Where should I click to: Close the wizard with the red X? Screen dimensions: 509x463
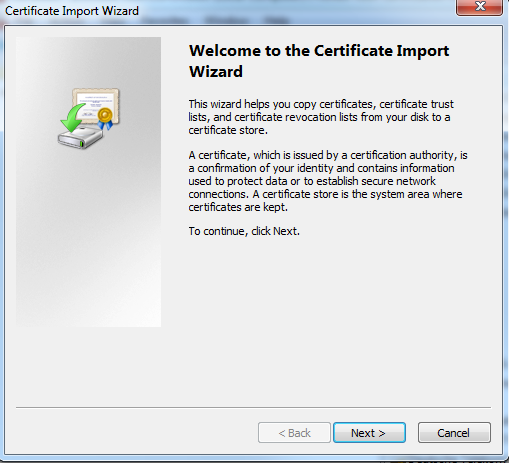click(479, 7)
